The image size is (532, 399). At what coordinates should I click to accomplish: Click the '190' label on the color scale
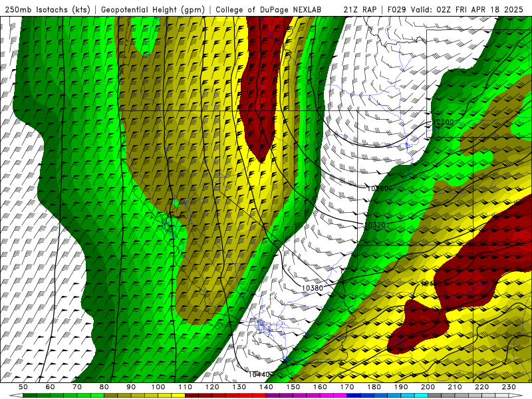point(401,387)
